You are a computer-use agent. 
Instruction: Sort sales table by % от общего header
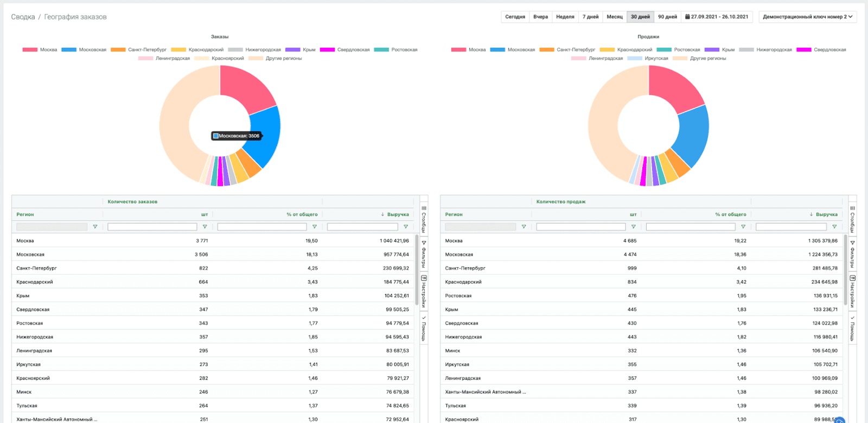click(730, 215)
